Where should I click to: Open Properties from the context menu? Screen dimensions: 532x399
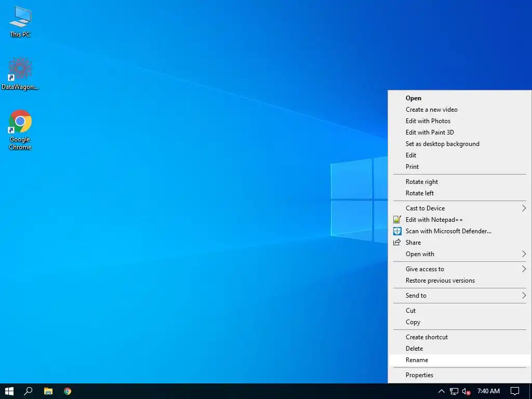pos(459,375)
